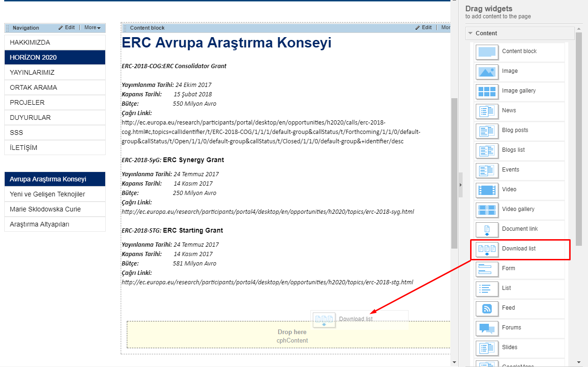Choose the Video gallery widget icon
Screen dimensions: 588x367
click(487, 210)
